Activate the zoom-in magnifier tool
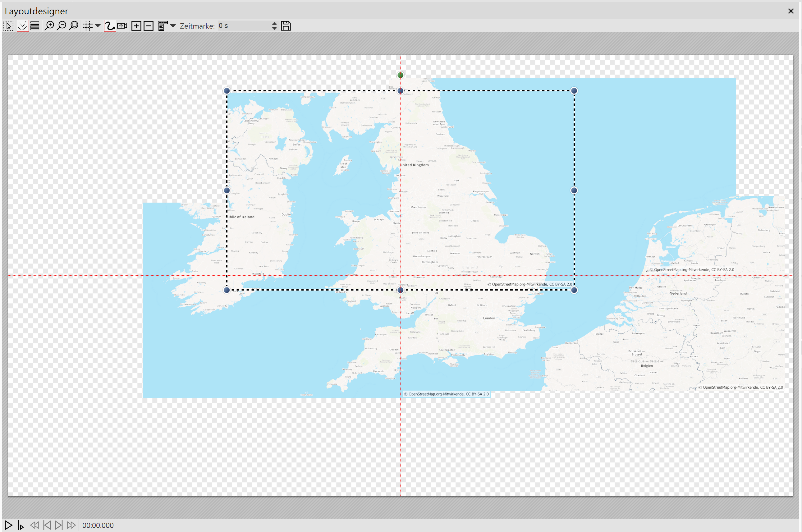Viewport: 802px width, 532px height. click(x=50, y=25)
